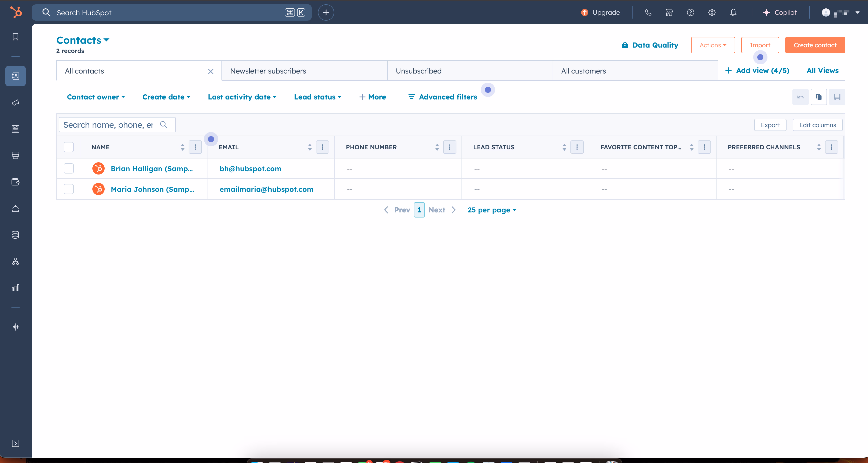Open the Help question mark icon
The height and width of the screenshot is (463, 868).
point(690,12)
